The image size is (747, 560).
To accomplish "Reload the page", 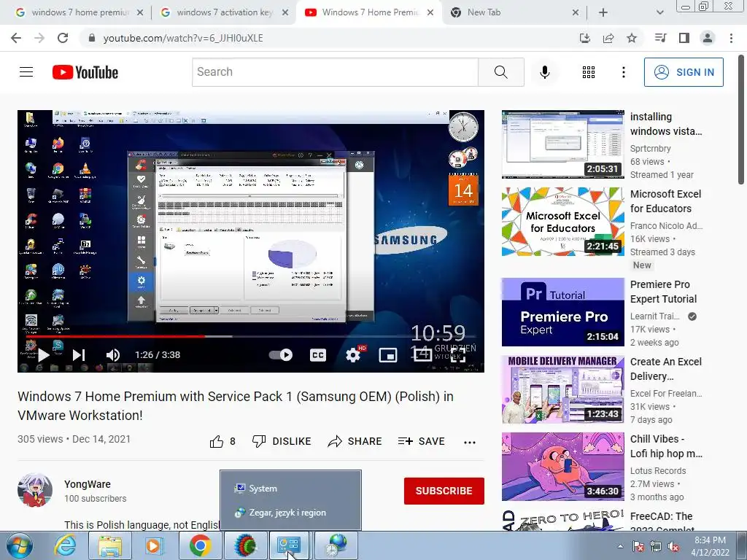I will [x=63, y=38].
